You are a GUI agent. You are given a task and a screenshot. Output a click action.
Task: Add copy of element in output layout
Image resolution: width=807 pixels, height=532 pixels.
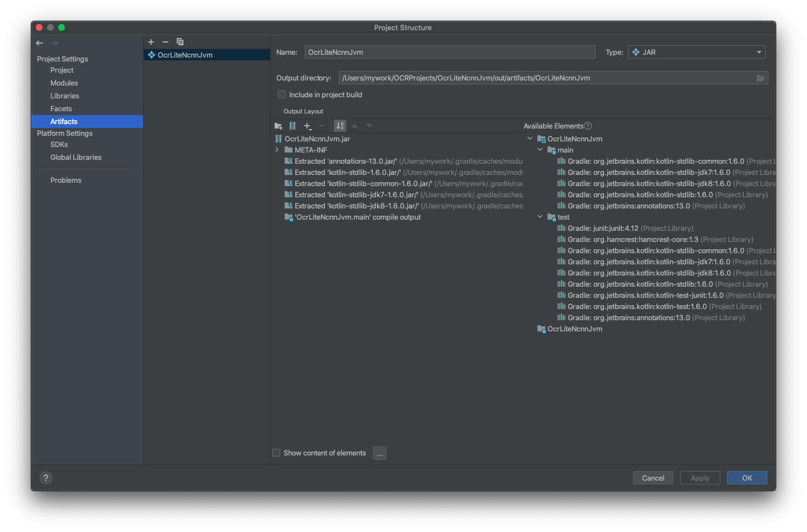[x=308, y=126]
